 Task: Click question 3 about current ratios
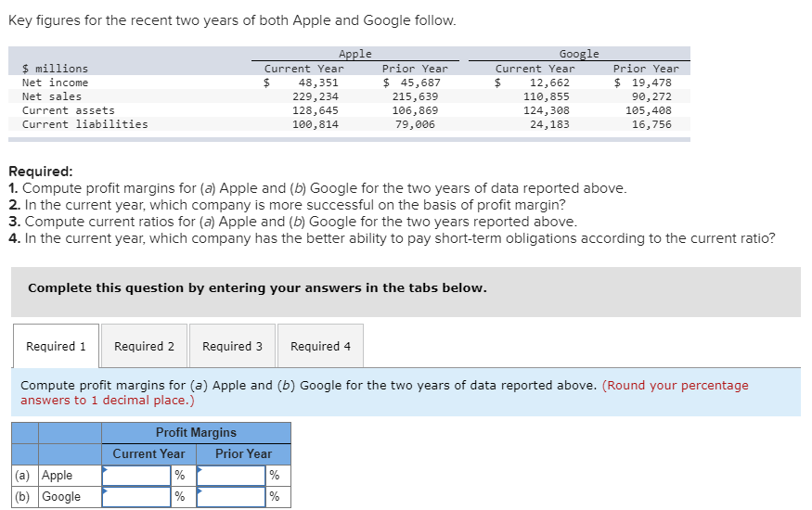point(292,222)
